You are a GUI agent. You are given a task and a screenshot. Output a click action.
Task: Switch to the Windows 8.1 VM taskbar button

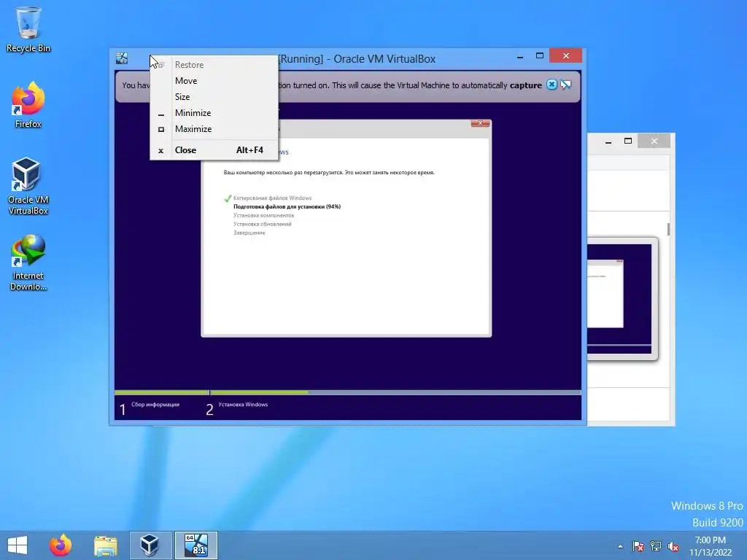(x=196, y=545)
